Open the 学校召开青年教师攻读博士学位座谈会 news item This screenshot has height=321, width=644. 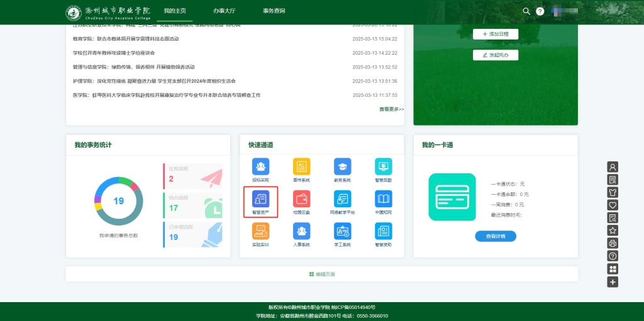click(x=114, y=53)
